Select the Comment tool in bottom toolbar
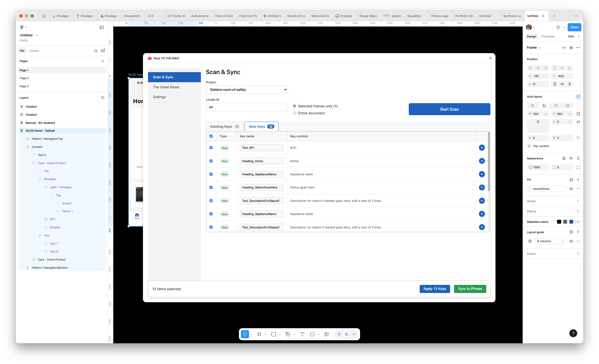This screenshot has width=599, height=364. (312, 334)
